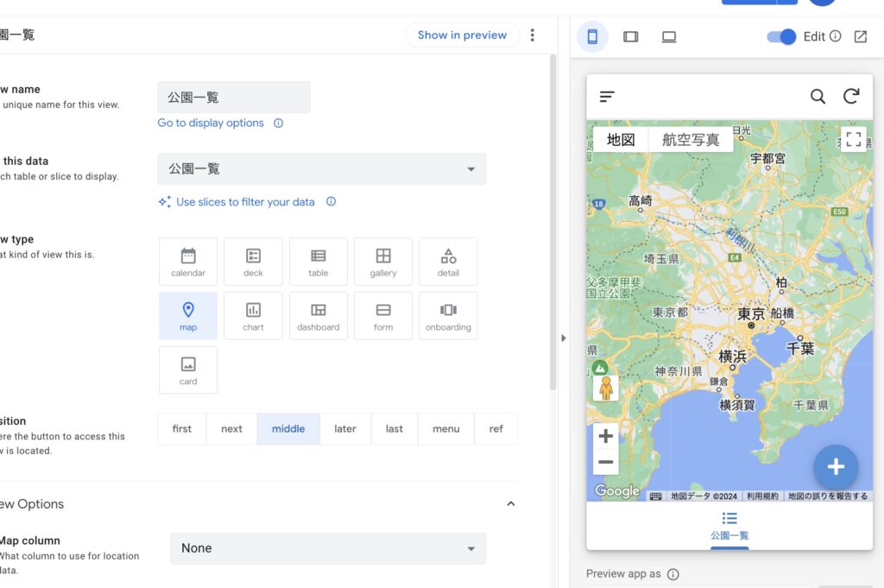Select the mobile phone preview icon
The width and height of the screenshot is (884, 588).
pyautogui.click(x=592, y=36)
